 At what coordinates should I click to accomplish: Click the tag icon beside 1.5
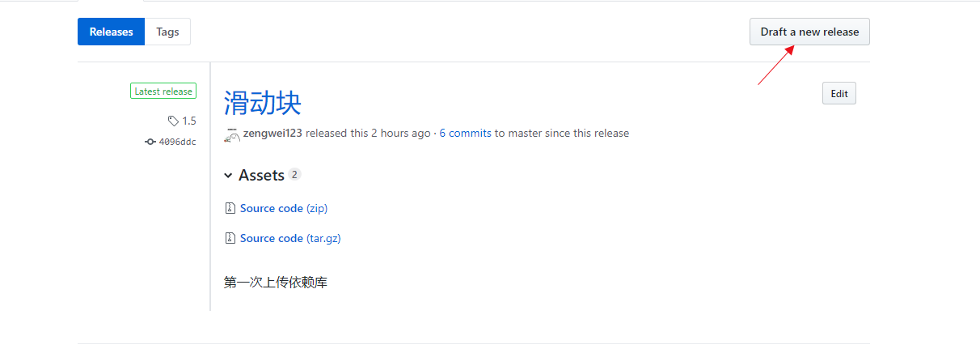click(173, 121)
